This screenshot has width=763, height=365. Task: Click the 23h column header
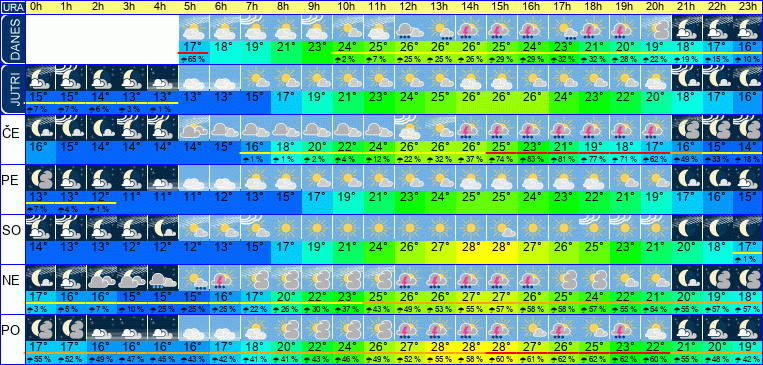pos(747,7)
